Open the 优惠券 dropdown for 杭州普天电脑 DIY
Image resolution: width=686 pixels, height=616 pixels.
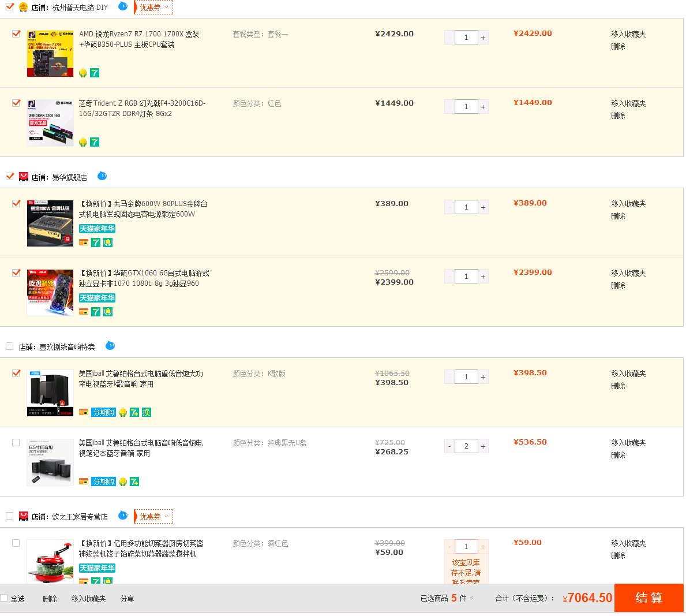pos(153,8)
